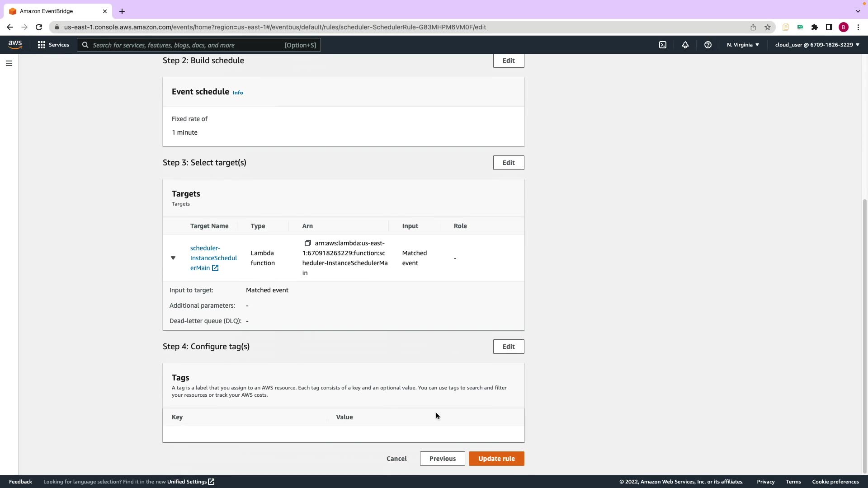Viewport: 868px width, 488px height.
Task: Click Edit for Step 3 Select targets
Action: click(509, 163)
